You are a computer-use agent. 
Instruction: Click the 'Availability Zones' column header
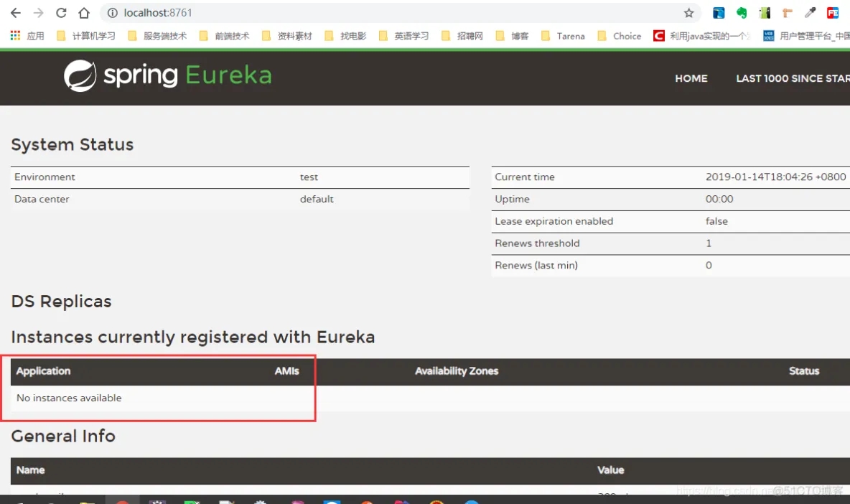pos(457,371)
